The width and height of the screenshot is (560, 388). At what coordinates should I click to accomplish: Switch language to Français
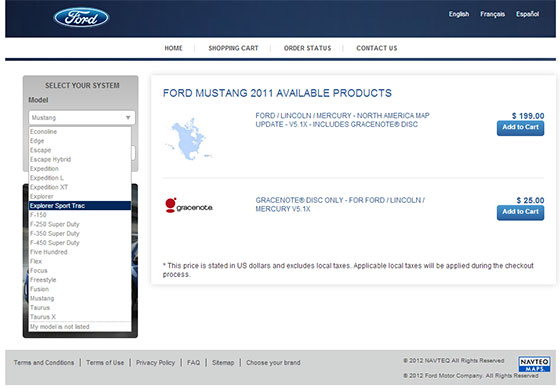[x=492, y=14]
